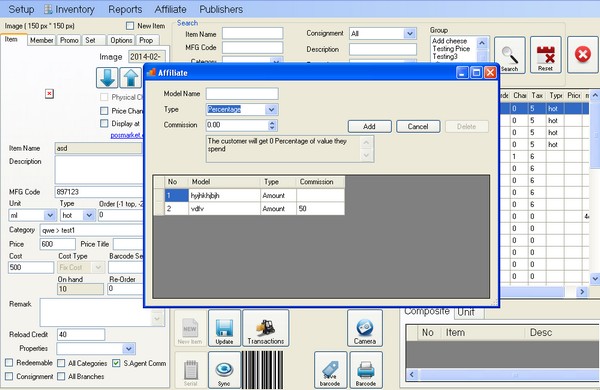
Task: Click the Search magnifier button
Action: 510,55
